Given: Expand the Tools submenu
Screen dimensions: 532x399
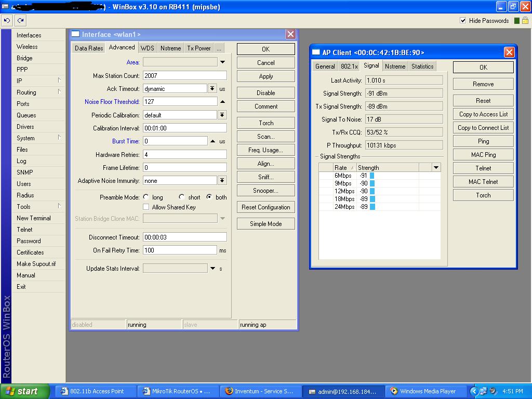Looking at the screenshot, I should point(59,206).
